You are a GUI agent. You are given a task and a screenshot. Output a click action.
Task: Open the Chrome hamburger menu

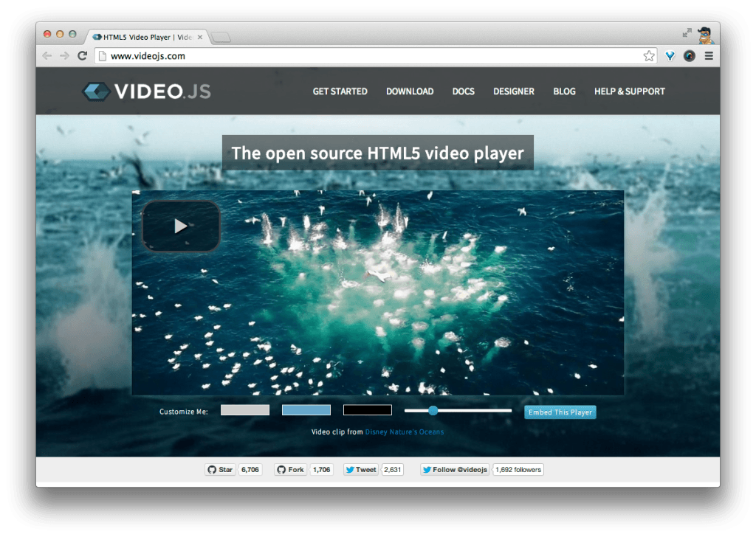pos(709,56)
